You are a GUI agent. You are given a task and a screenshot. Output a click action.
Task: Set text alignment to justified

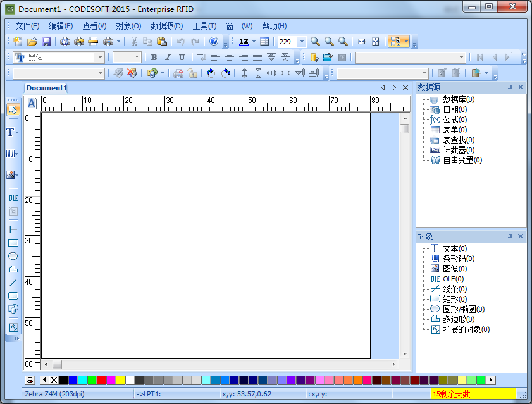[x=257, y=58]
